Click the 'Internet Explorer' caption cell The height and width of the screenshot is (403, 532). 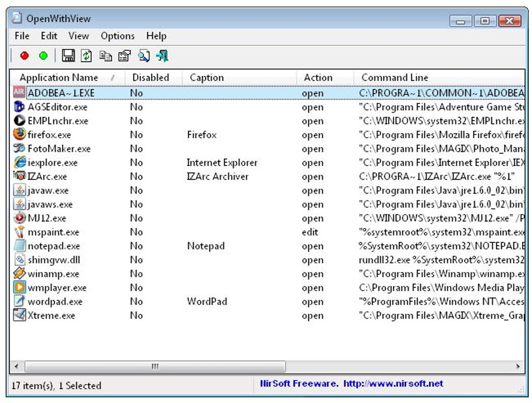coord(222,163)
